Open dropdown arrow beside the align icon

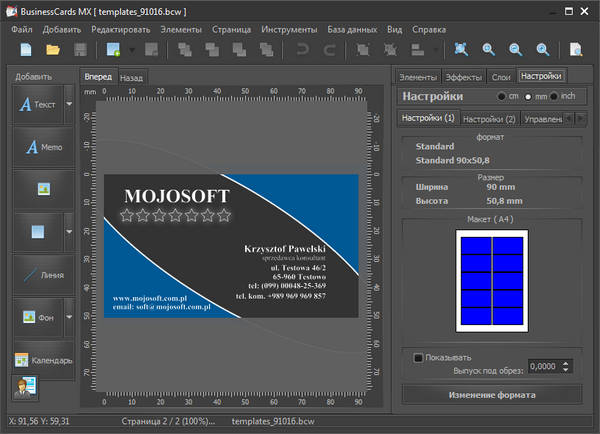(x=435, y=50)
